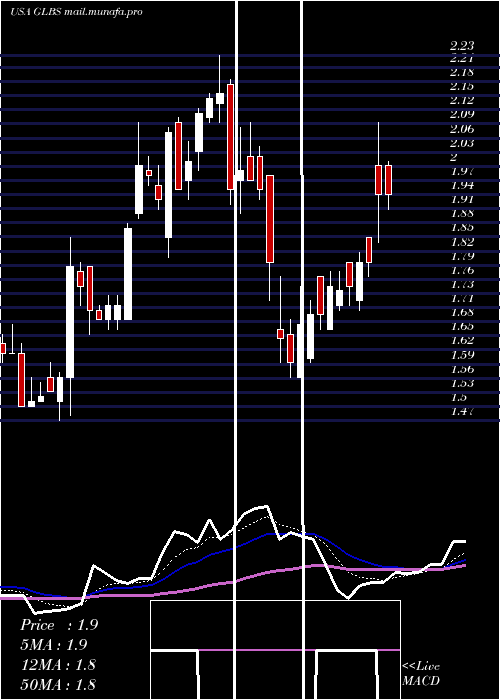Click the 1.5 price axis label

458,397
